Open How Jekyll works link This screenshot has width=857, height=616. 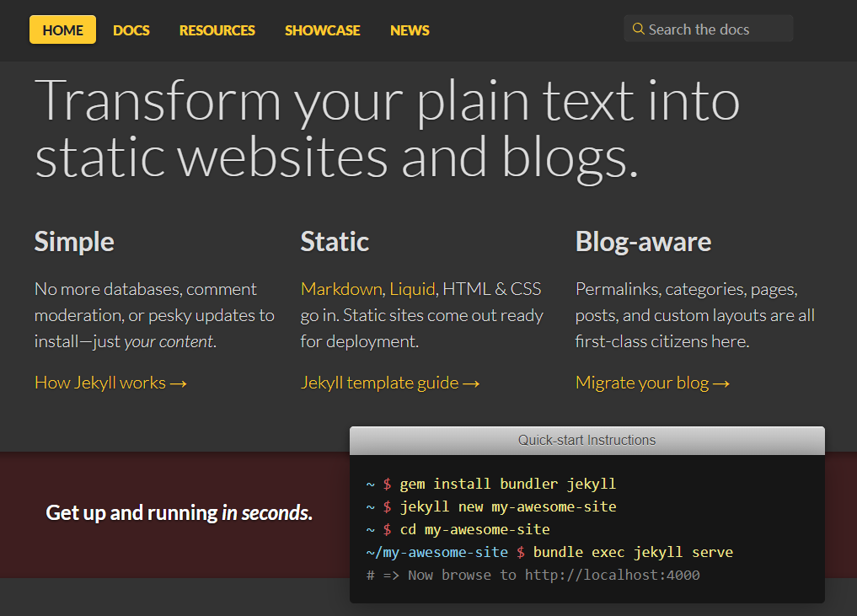point(111,383)
